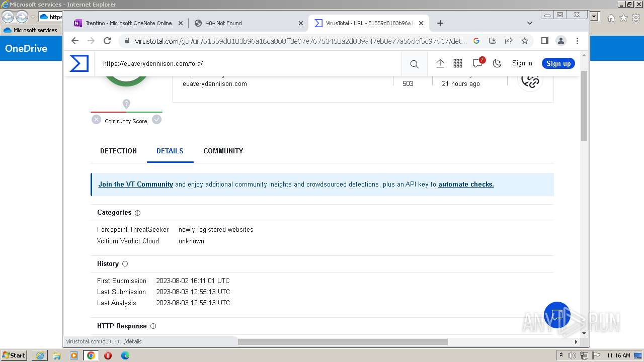
Task: Toggle dark mode moon icon
Action: pos(497,63)
